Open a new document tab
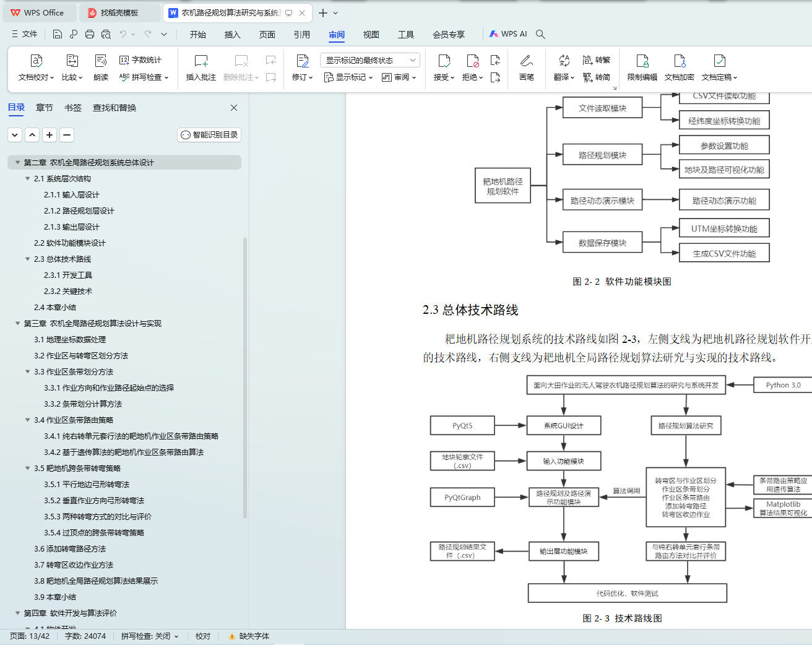Viewport: 812px width, 645px height. point(323,13)
